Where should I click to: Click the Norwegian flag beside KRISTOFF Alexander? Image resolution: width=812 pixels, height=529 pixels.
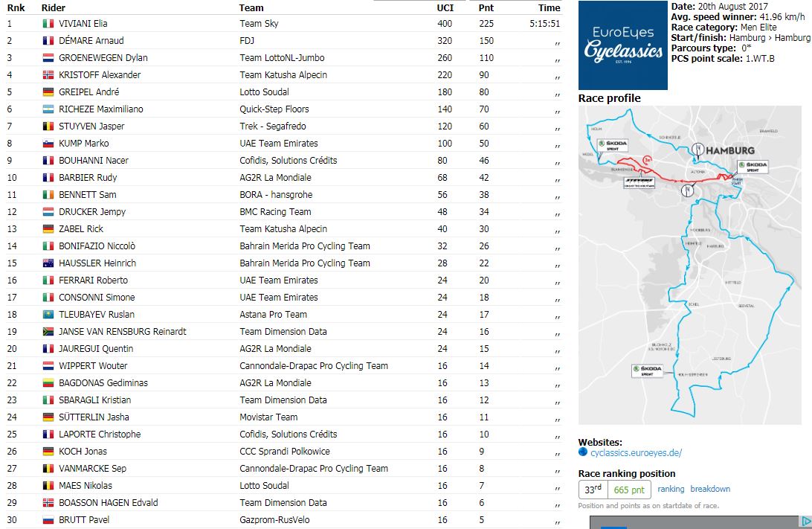click(x=48, y=74)
